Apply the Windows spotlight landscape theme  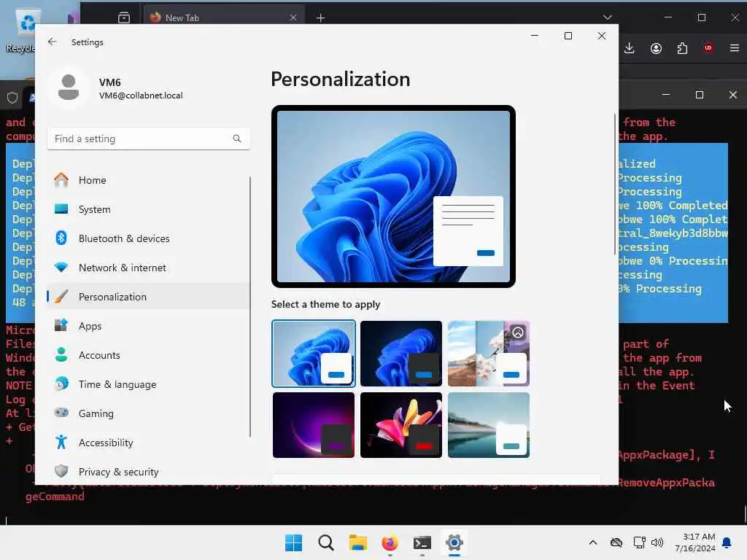point(489,354)
